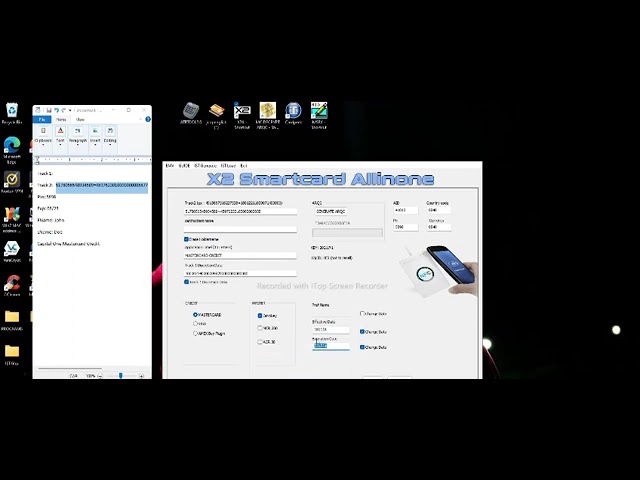Select the AMEX radio button
Image resolution: width=640 pixels, height=480 pixels.
coord(195,333)
